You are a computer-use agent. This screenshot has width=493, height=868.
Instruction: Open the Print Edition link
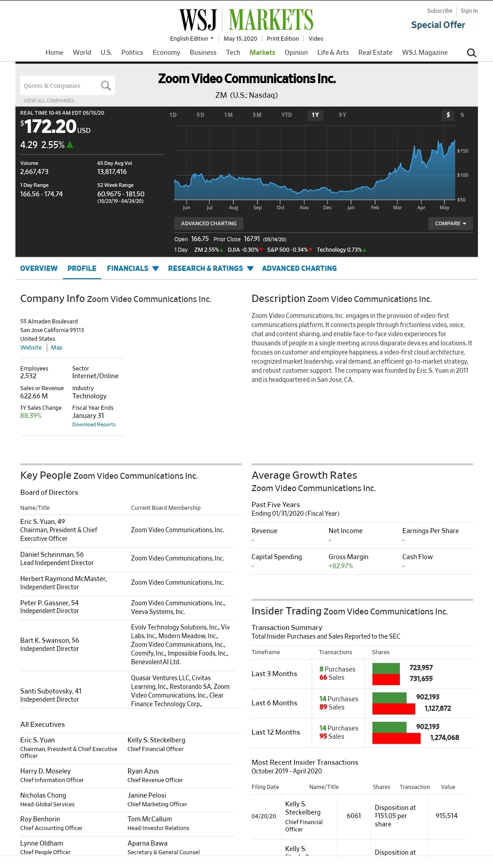pos(283,39)
